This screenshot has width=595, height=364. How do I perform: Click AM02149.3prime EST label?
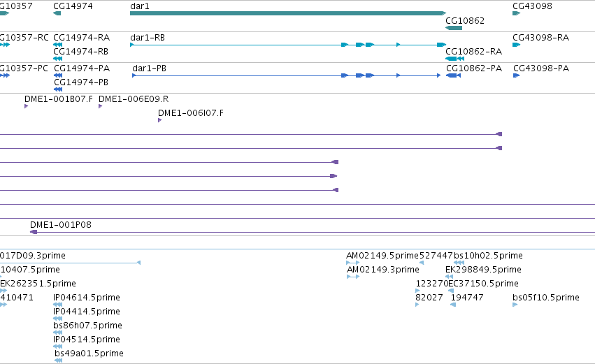click(x=383, y=270)
